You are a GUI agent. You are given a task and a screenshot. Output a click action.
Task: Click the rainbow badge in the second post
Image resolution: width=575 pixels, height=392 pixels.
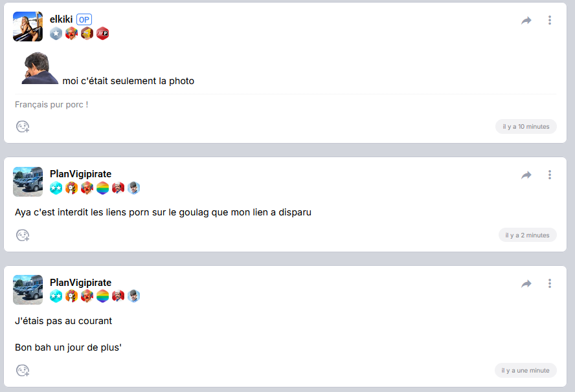pos(103,188)
